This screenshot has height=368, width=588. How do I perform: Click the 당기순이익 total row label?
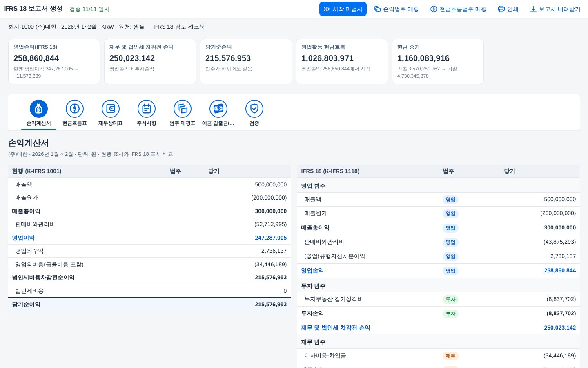pos(26,304)
